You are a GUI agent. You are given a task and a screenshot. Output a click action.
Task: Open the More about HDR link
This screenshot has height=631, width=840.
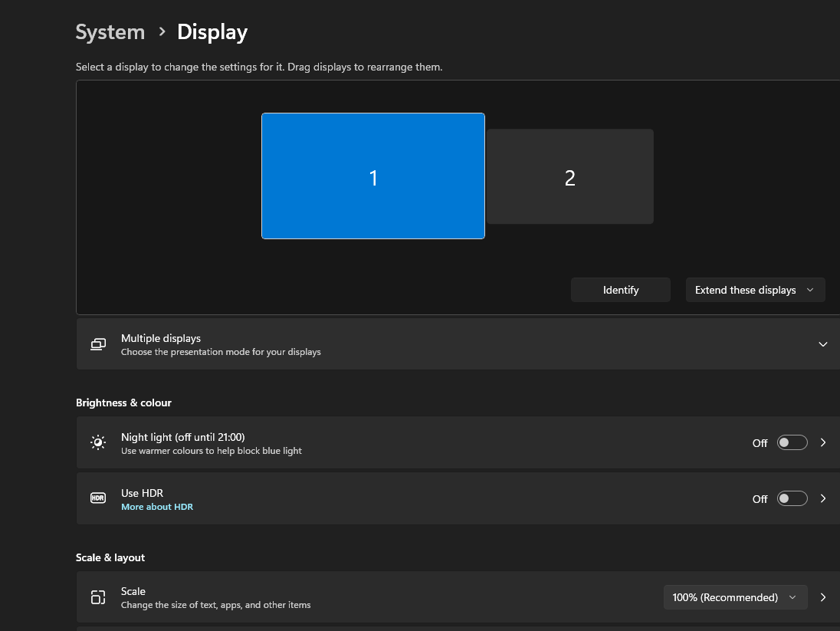click(x=157, y=507)
